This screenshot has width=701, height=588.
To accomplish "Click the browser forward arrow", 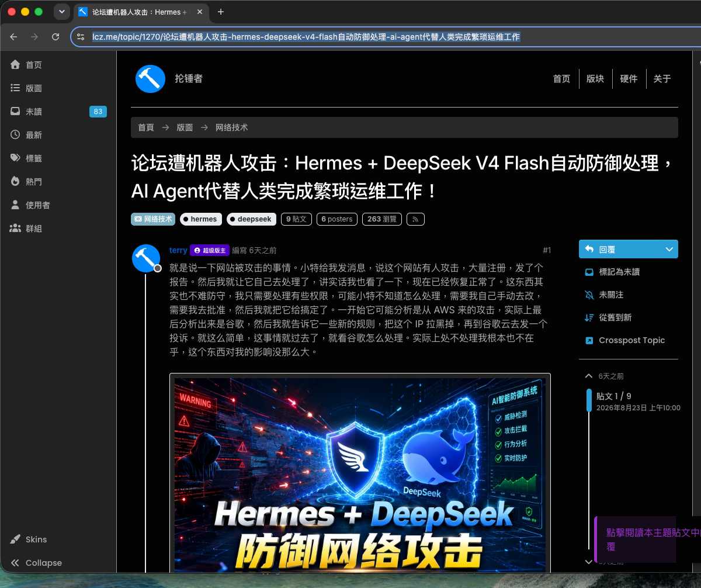I will click(x=34, y=37).
